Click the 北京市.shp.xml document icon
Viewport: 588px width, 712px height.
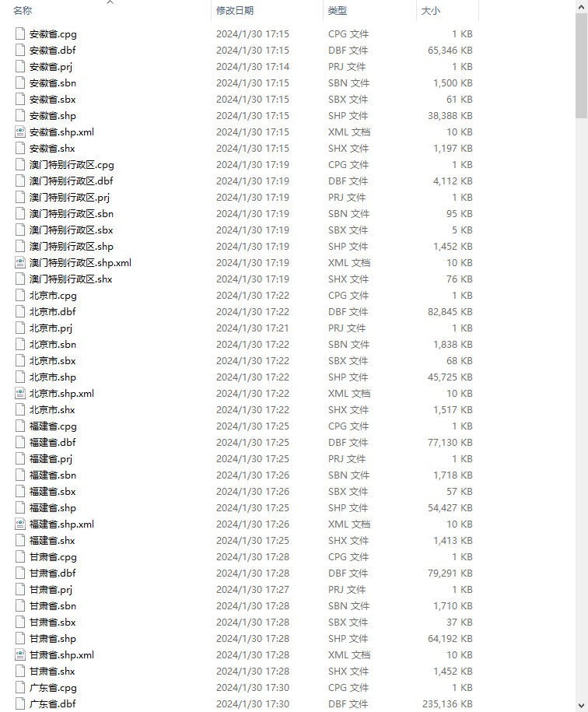pyautogui.click(x=20, y=394)
